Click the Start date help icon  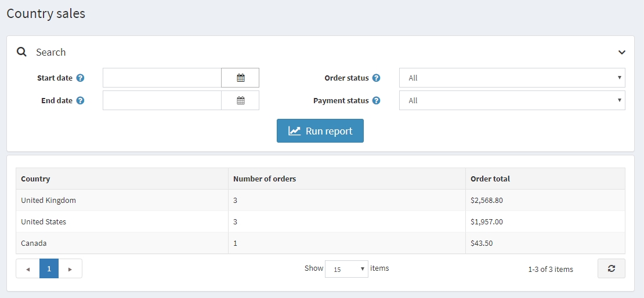click(x=80, y=78)
